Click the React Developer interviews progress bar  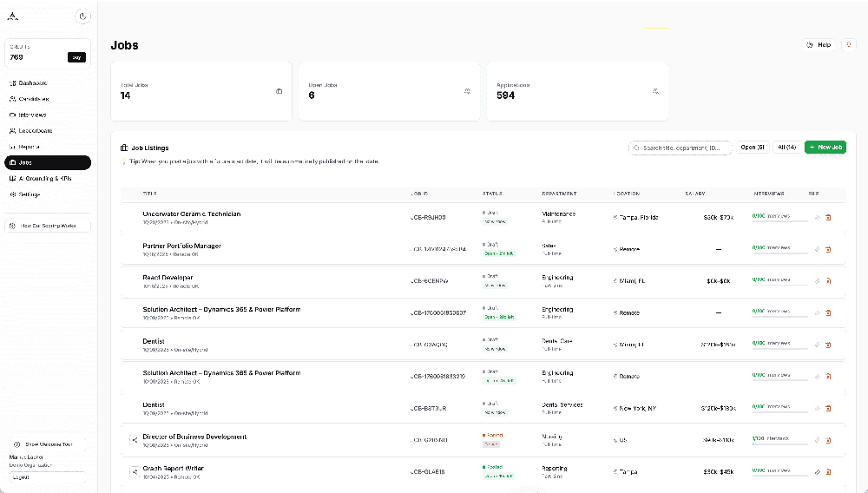point(780,285)
